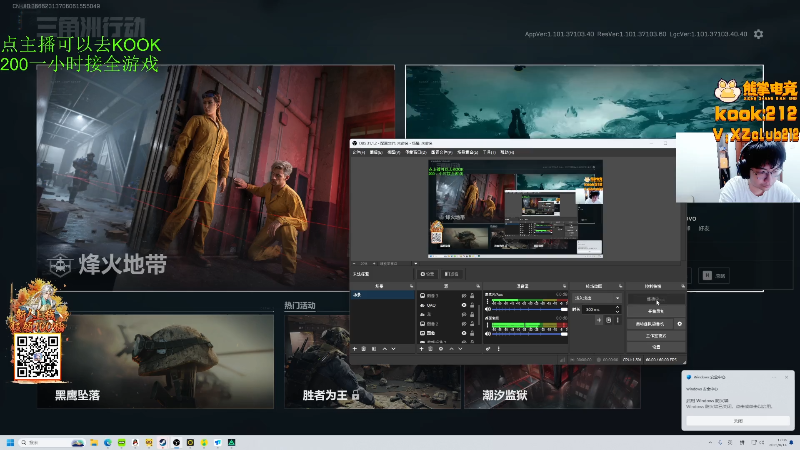
Task: Increase transition duration with stepper arrow
Action: pyautogui.click(x=617, y=307)
